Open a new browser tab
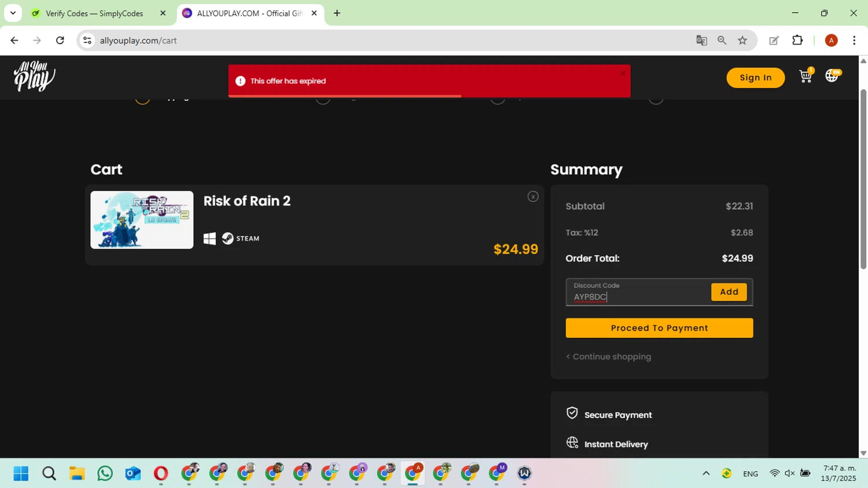The width and height of the screenshot is (868, 488). coord(337,13)
